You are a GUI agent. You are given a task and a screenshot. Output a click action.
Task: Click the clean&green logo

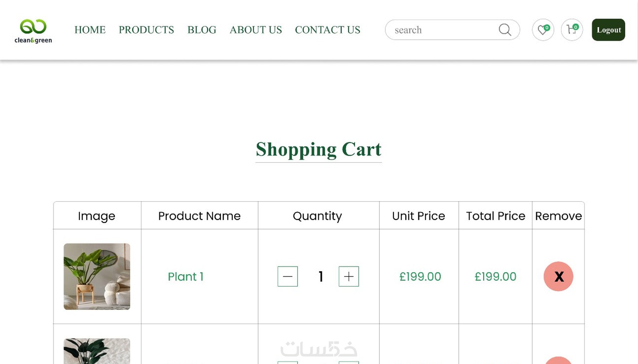pos(33,30)
